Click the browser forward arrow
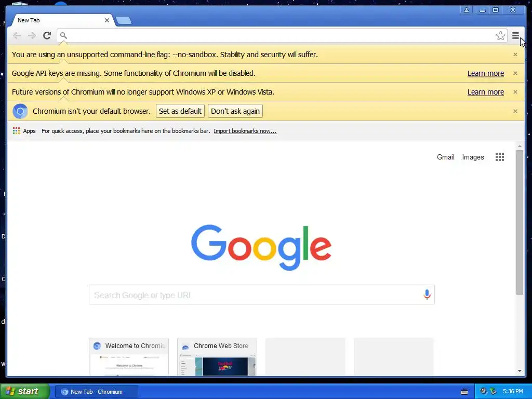 tap(32, 35)
